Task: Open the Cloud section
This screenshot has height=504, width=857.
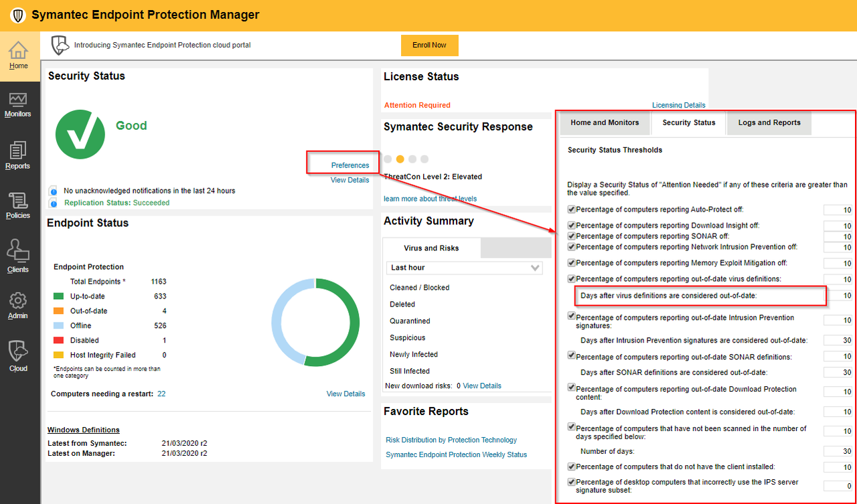Action: point(18,356)
